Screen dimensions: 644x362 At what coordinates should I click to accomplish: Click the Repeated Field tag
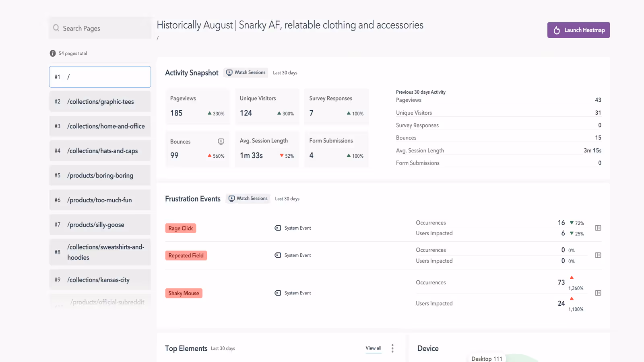(186, 255)
